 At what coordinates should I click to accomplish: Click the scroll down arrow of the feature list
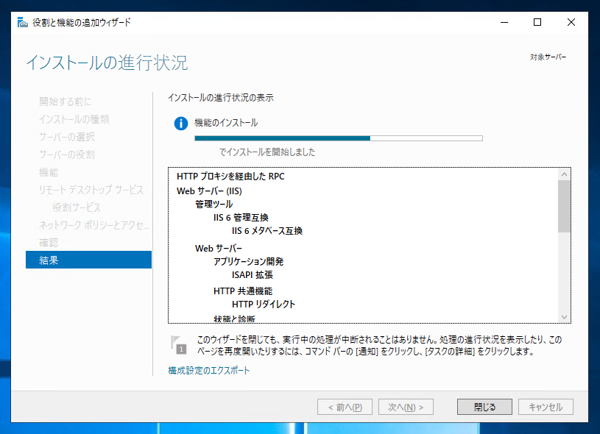[564, 317]
